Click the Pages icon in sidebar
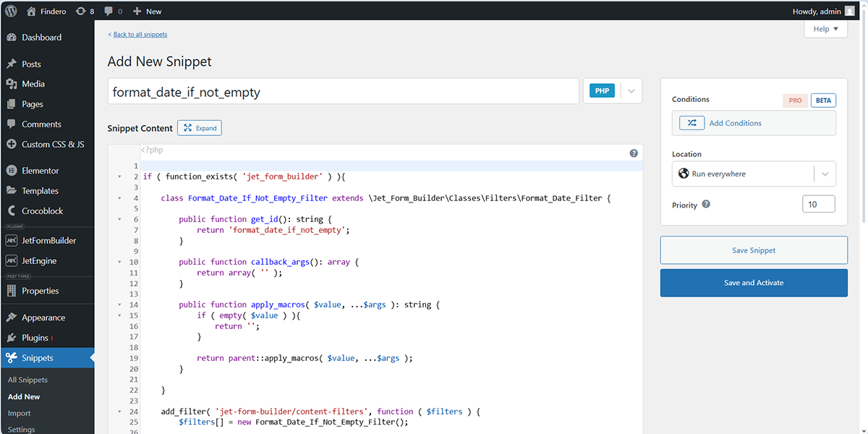This screenshot has width=868, height=434. 12,104
